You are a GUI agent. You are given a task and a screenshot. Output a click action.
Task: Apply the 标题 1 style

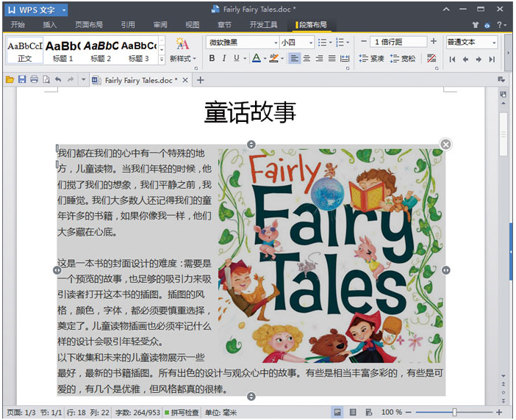pyautogui.click(x=63, y=51)
